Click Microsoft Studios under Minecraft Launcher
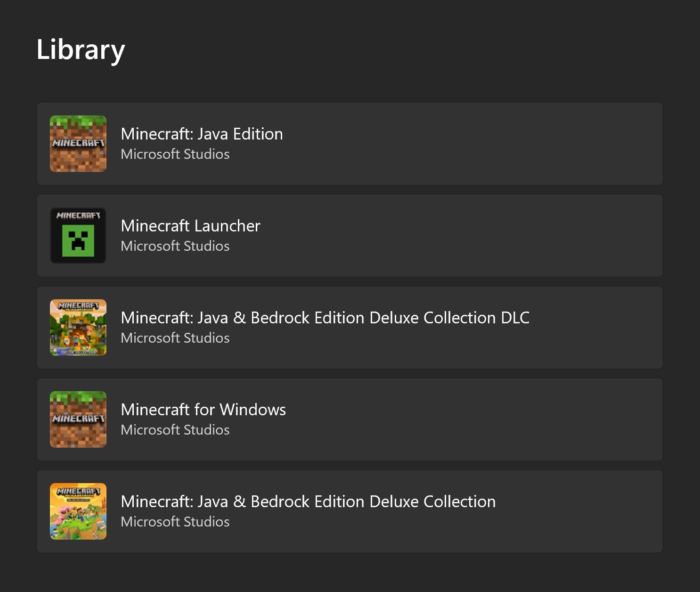700x592 pixels. pyautogui.click(x=175, y=246)
